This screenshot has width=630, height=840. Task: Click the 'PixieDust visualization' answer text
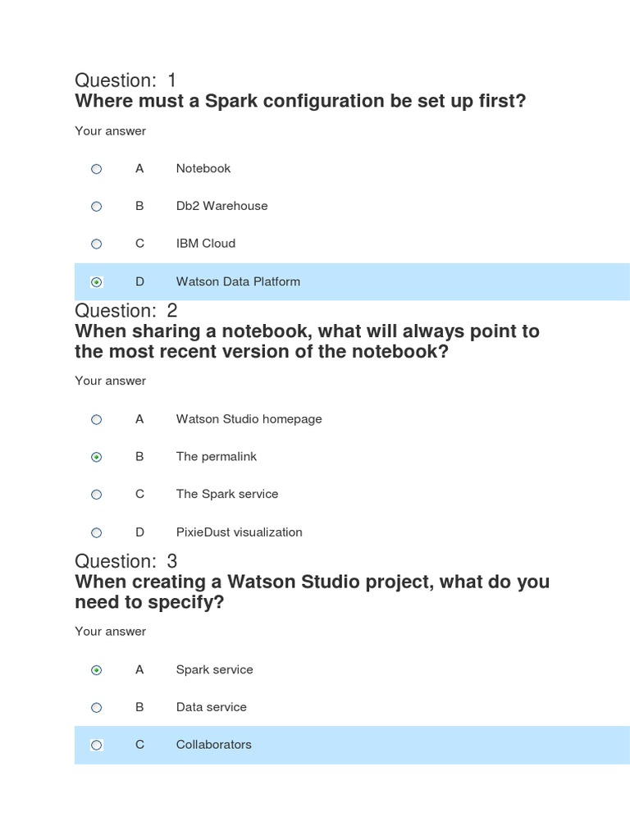point(239,532)
